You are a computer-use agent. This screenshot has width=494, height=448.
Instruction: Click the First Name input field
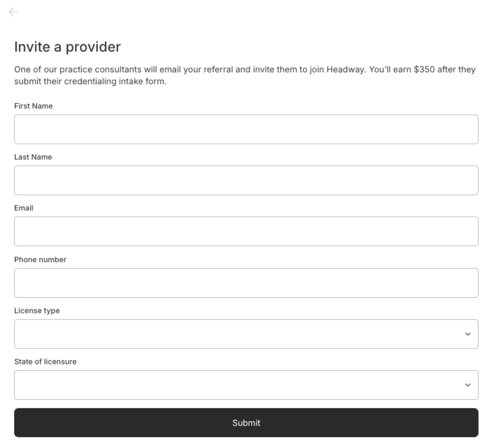click(246, 130)
